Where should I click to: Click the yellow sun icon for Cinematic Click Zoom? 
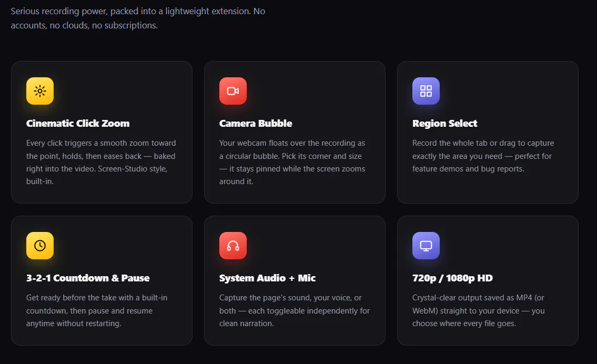pos(40,91)
